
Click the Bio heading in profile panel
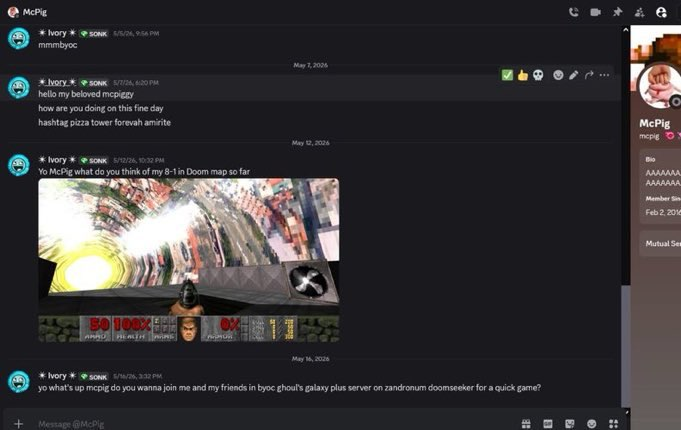click(x=650, y=159)
